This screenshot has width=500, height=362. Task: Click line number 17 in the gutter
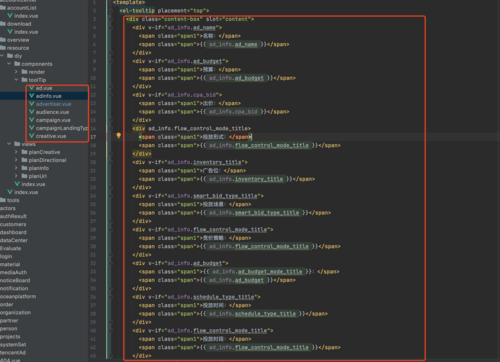(x=93, y=137)
